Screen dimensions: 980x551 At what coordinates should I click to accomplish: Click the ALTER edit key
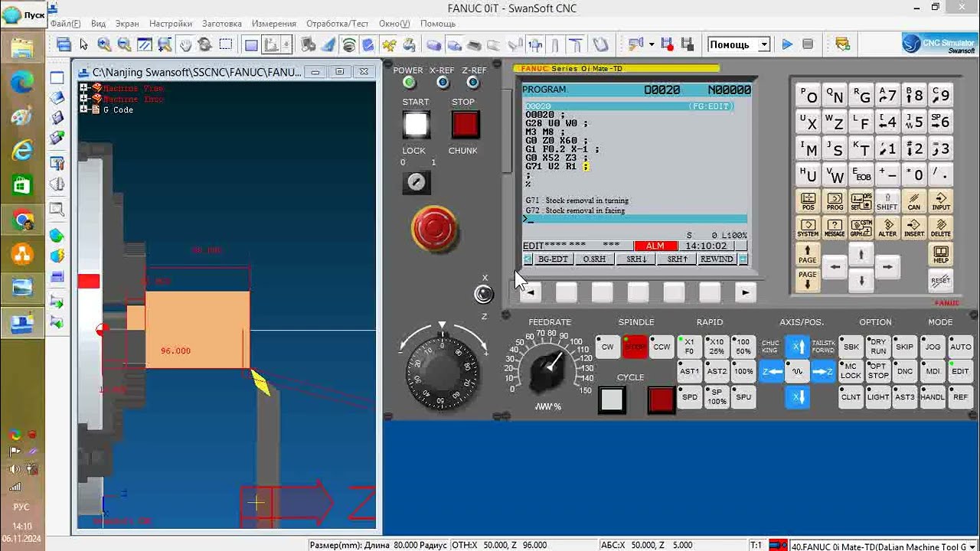click(x=887, y=227)
